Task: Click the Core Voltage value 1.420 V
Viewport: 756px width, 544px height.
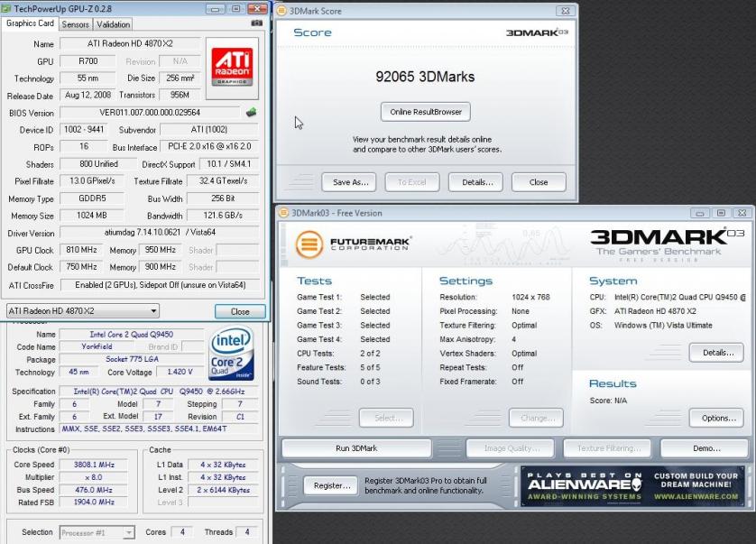Action: coord(180,372)
